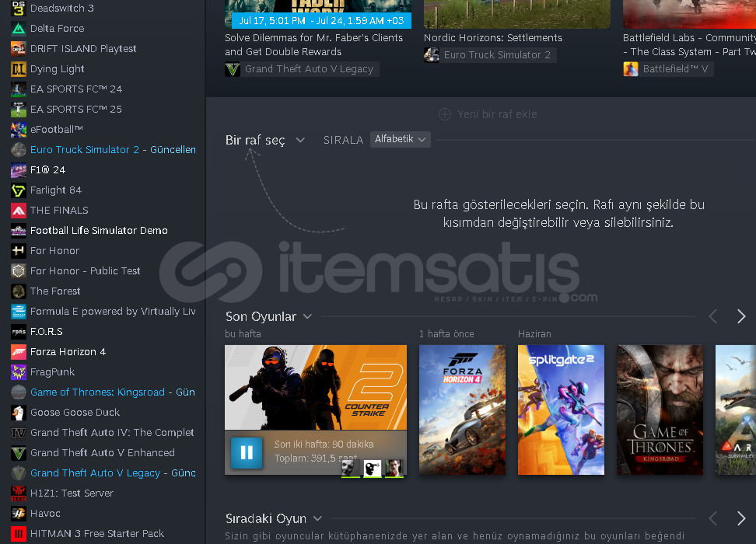Click the Farlight 84 game icon
Viewport: 756px width, 544px height.
19,190
